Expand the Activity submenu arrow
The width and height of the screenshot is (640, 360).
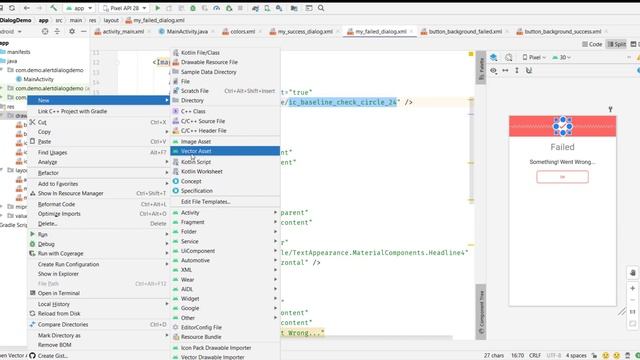point(276,213)
